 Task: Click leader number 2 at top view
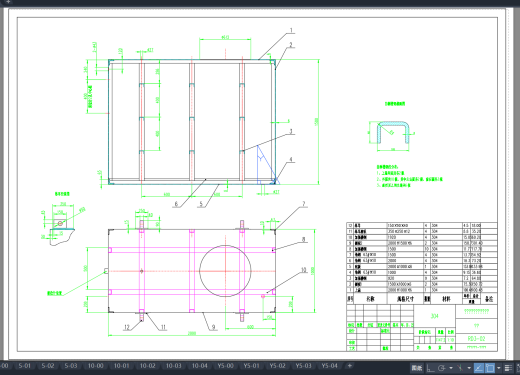click(291, 45)
